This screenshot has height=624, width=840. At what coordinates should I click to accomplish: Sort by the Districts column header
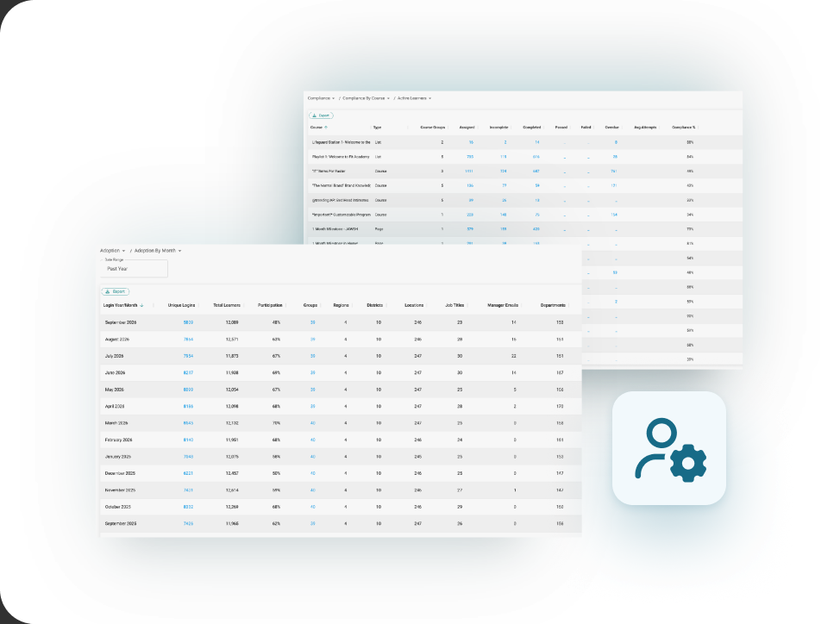click(x=375, y=306)
